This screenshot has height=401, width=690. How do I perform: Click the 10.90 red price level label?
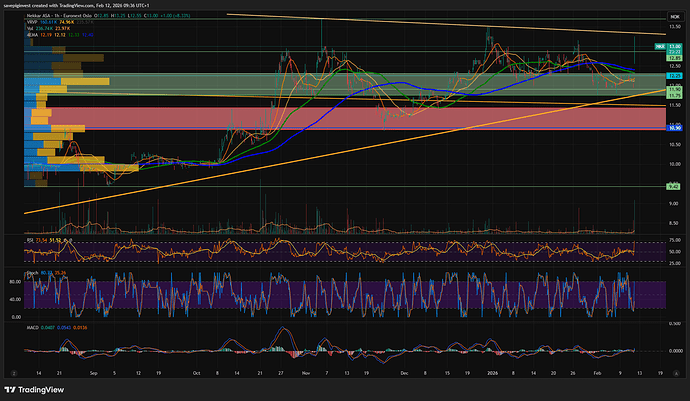click(674, 129)
